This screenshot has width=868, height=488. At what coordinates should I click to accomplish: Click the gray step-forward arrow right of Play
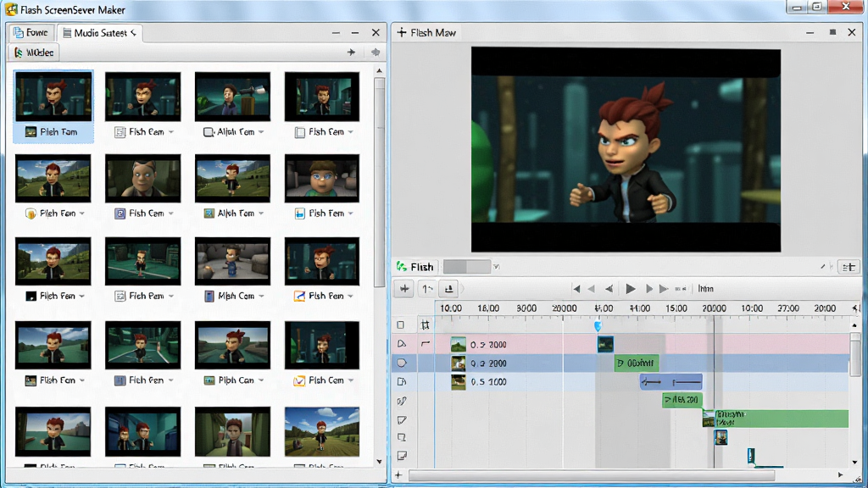(648, 289)
